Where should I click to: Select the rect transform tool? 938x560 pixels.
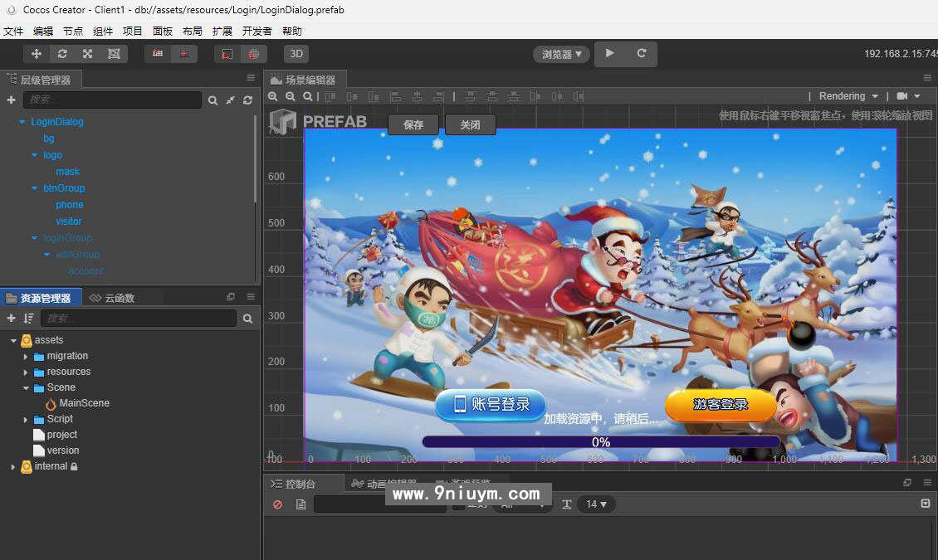point(114,54)
